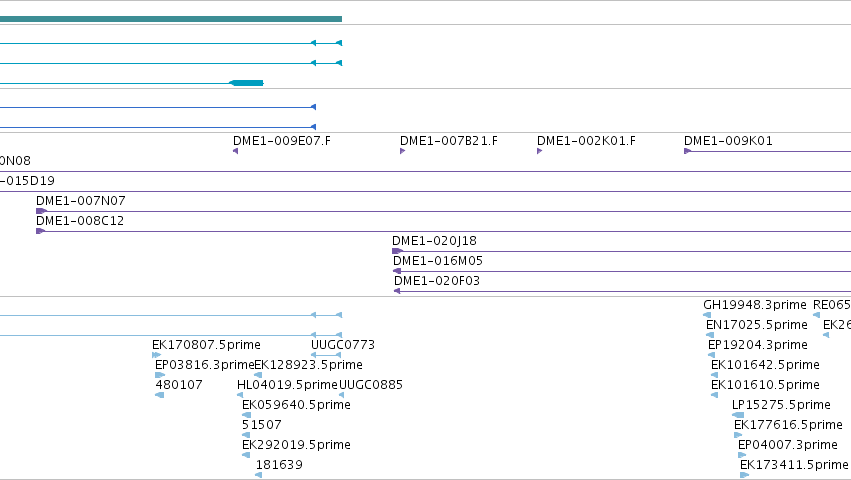The image size is (851, 480).
Task: Click the arrow glyph under DME1-007B21.F
Action: click(x=403, y=151)
